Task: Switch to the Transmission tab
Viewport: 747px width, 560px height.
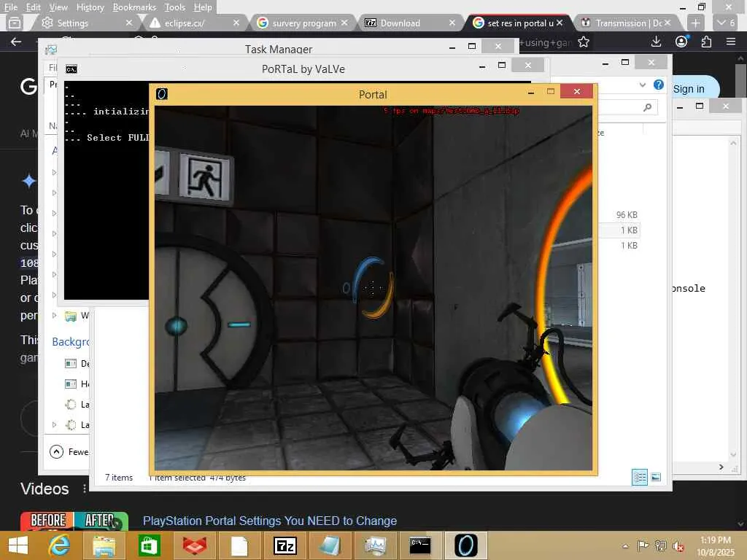Action: [x=628, y=23]
